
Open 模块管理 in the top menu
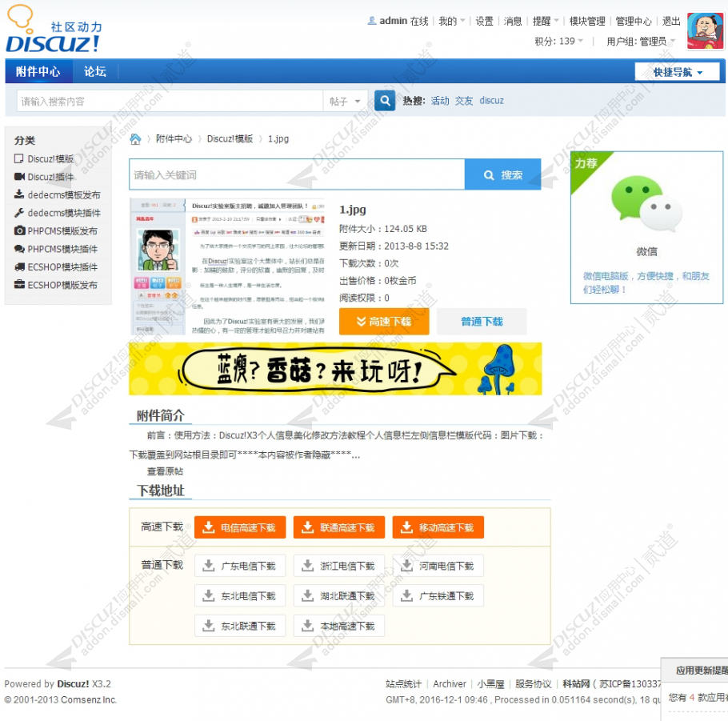(587, 21)
